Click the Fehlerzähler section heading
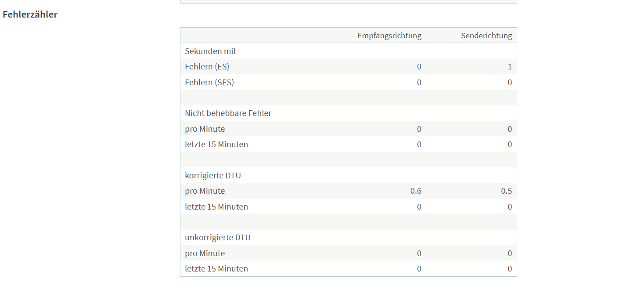This screenshot has height=286, width=644. 30,14
